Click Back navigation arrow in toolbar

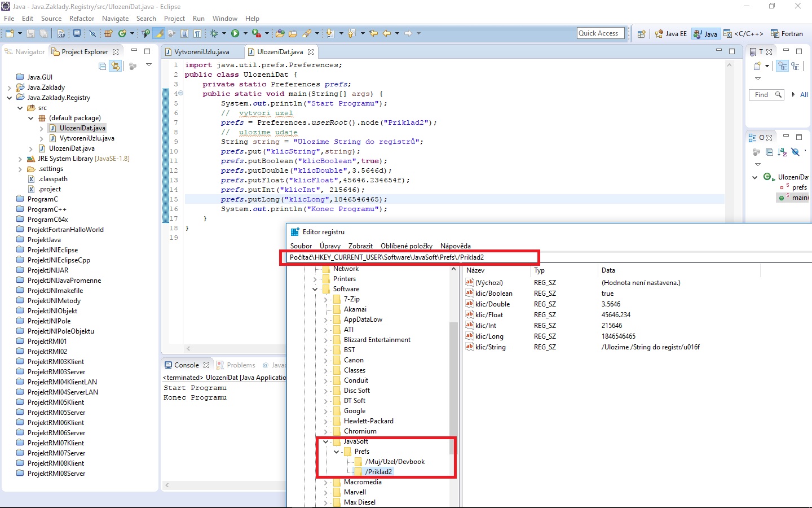pyautogui.click(x=386, y=34)
